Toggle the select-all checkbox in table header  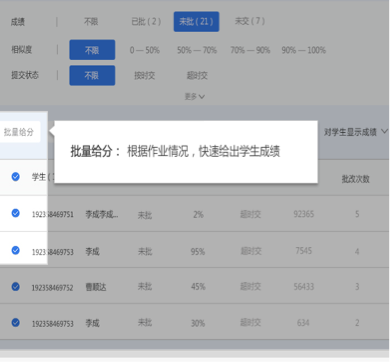15,177
